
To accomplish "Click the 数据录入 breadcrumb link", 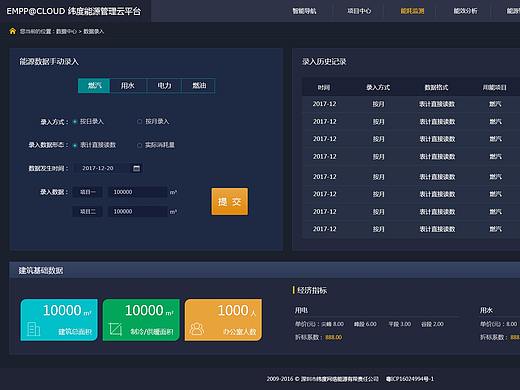I will coord(94,31).
